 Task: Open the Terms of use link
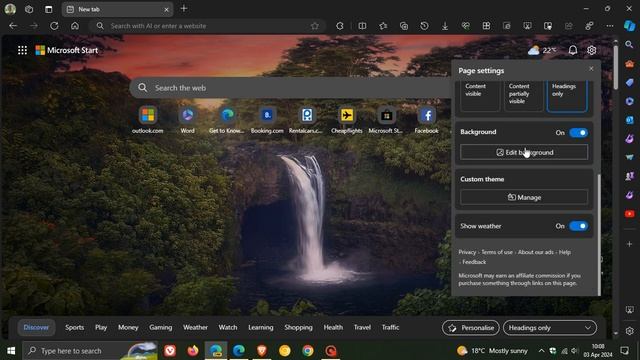point(497,252)
